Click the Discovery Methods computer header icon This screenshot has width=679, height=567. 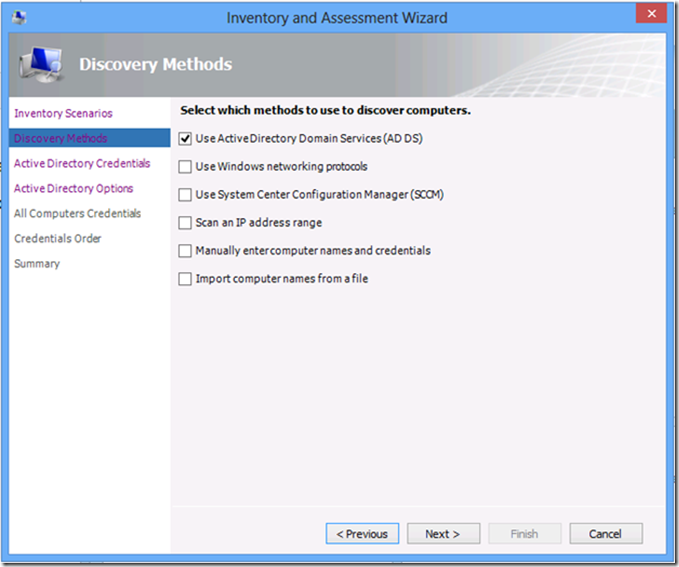point(42,65)
